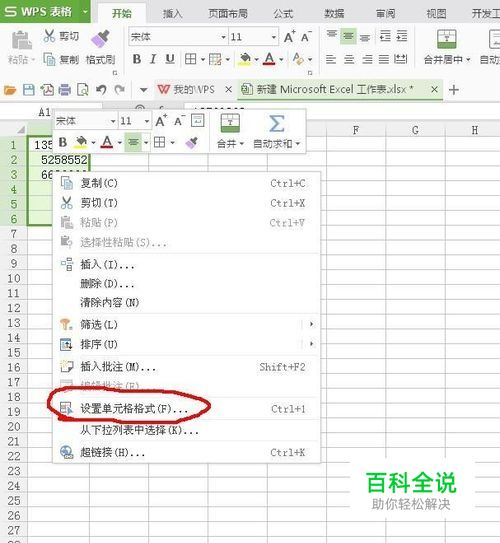Image resolution: width=500 pixels, height=543 pixels.
Task: Set bottom vertical alignment
Action: pyautogui.click(x=365, y=37)
